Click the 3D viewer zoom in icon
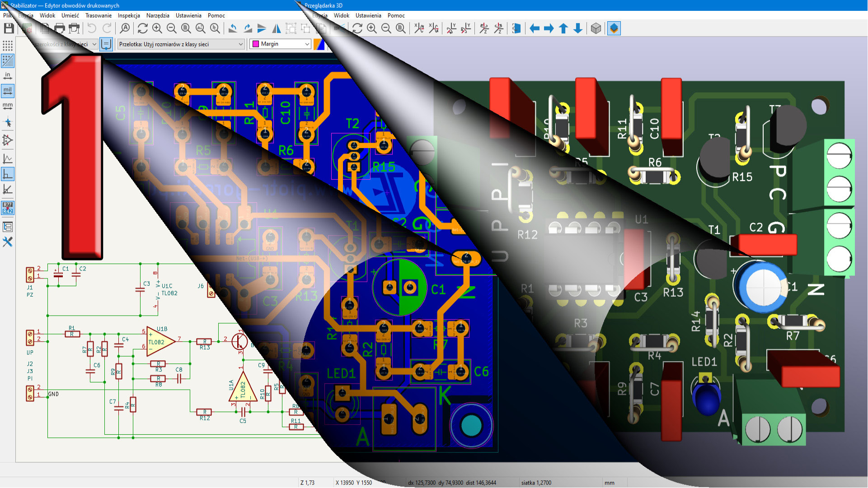The width and height of the screenshot is (868, 488). click(372, 28)
